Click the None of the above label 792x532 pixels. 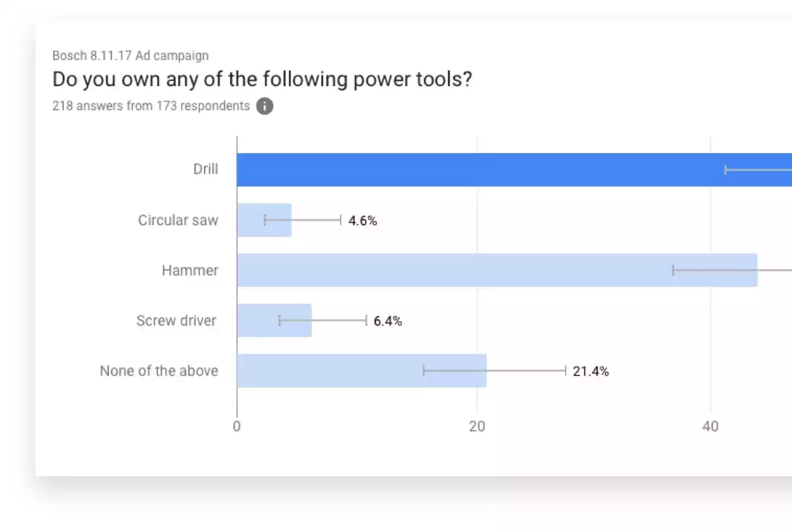(x=159, y=371)
